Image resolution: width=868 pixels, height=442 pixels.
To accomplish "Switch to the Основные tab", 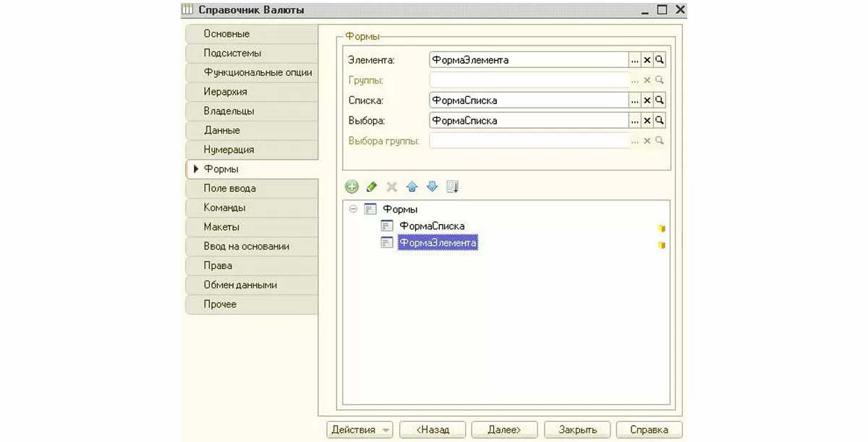I will (x=252, y=34).
